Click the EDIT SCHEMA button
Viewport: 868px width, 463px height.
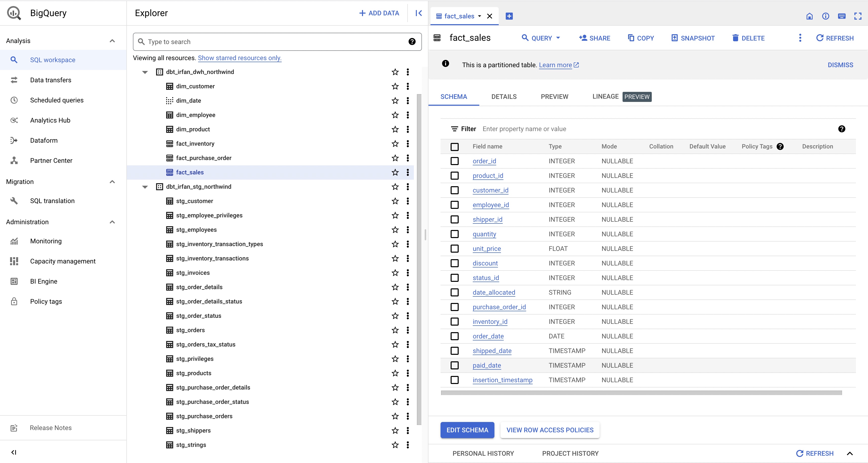point(467,430)
